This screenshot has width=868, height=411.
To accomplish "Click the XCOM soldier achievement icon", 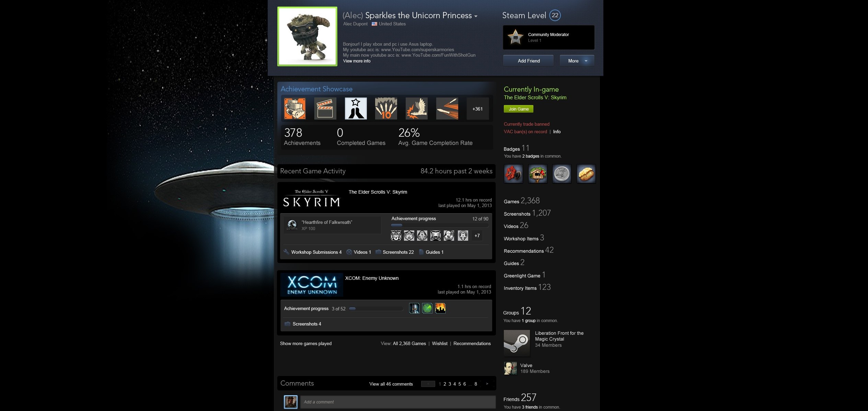I will click(414, 308).
